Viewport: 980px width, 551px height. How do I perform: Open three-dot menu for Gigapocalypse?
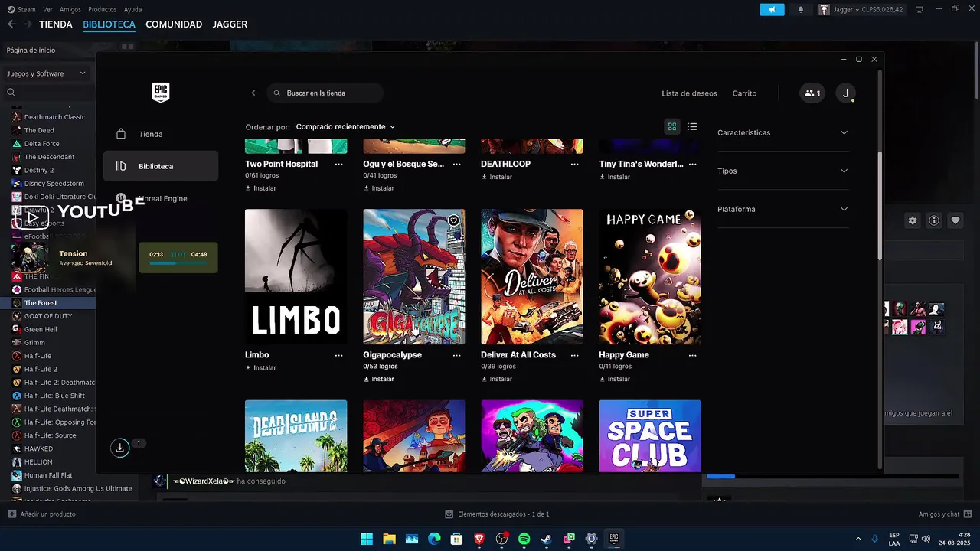coord(457,355)
